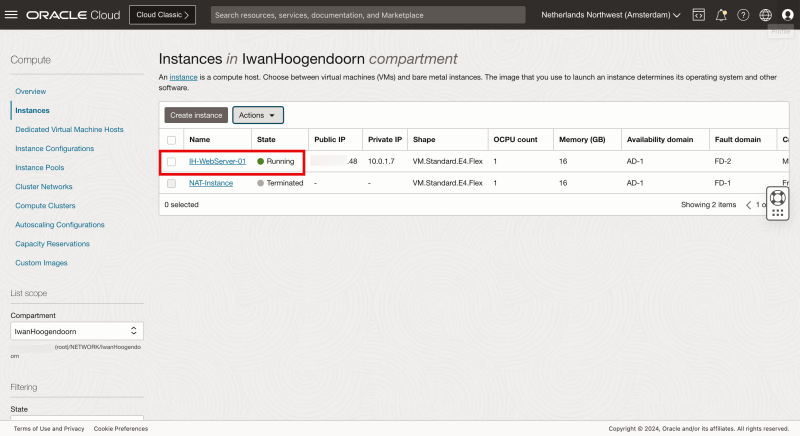Click the Public IP column header
Screen dimensions: 800x436
(x=330, y=139)
